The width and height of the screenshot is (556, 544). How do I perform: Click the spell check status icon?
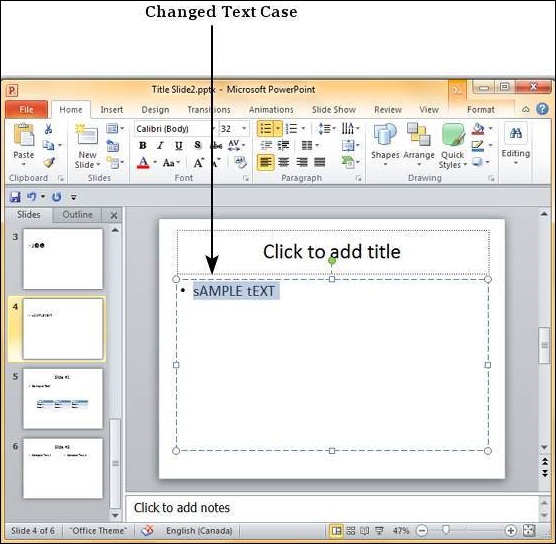146,530
